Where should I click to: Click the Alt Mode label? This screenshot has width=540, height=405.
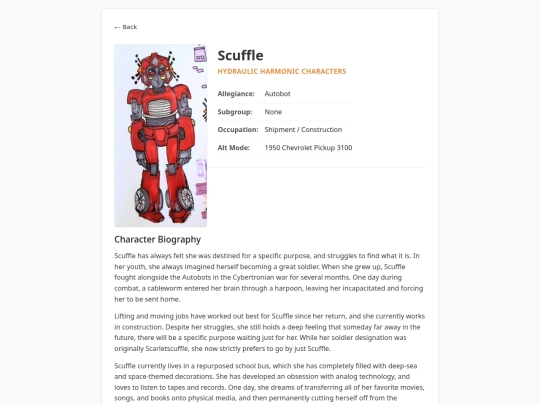click(233, 148)
